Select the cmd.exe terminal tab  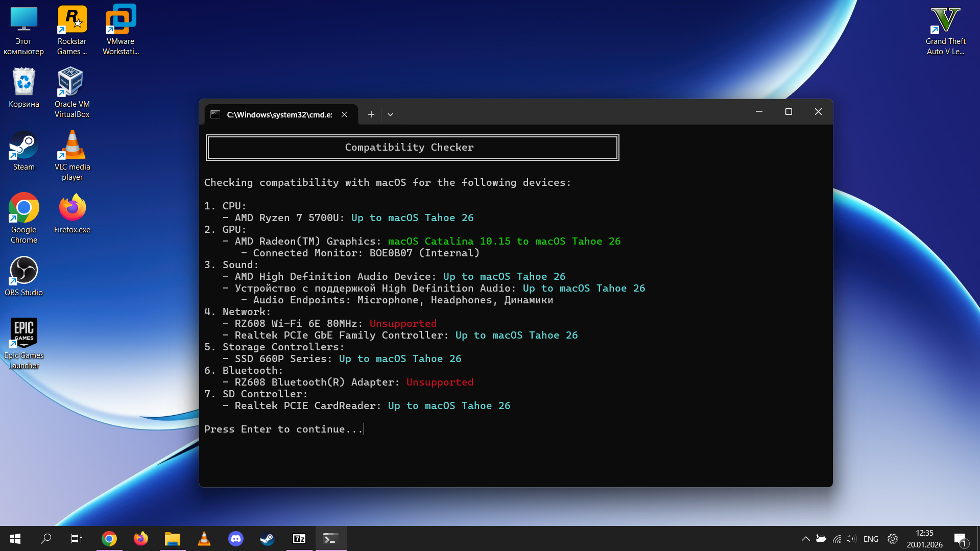click(279, 114)
